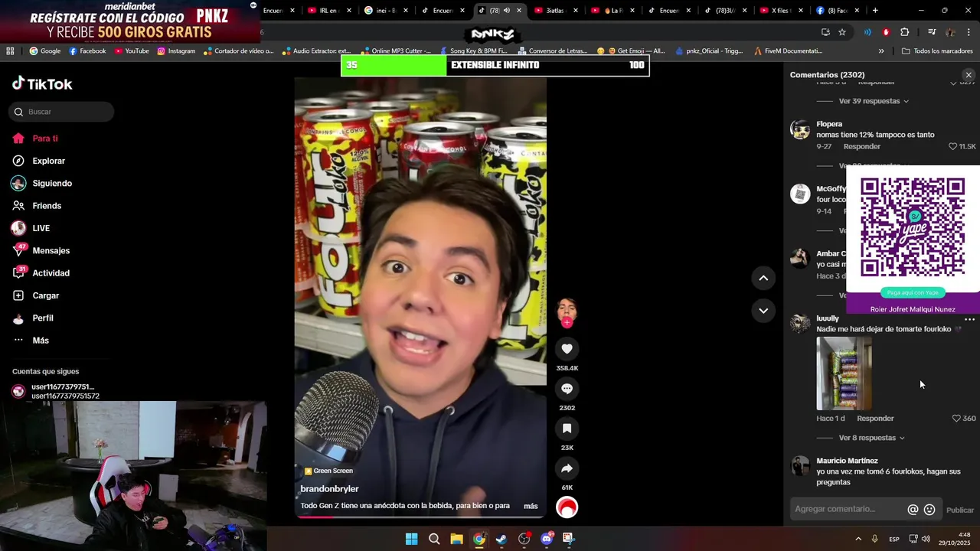Go to the previous video with the up arrow
The image size is (980, 551).
point(763,278)
